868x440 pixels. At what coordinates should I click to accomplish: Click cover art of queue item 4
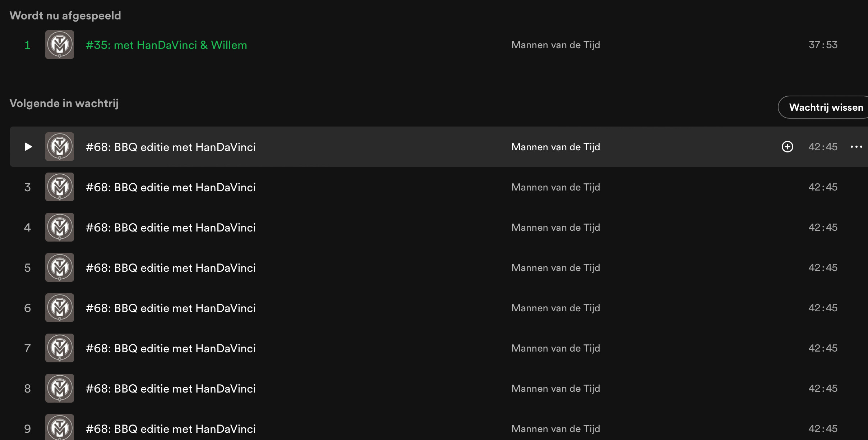[60, 227]
